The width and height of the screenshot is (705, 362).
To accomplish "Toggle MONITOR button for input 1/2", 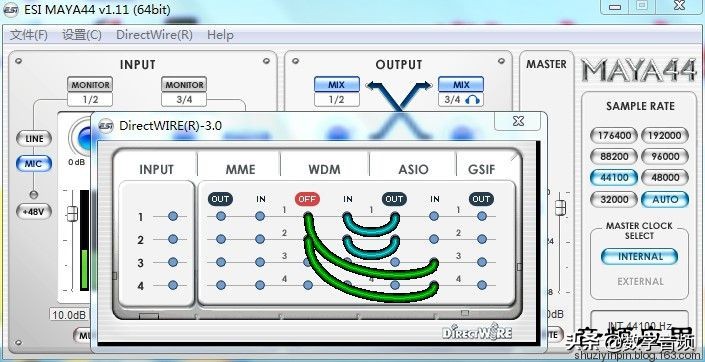I will [90, 85].
